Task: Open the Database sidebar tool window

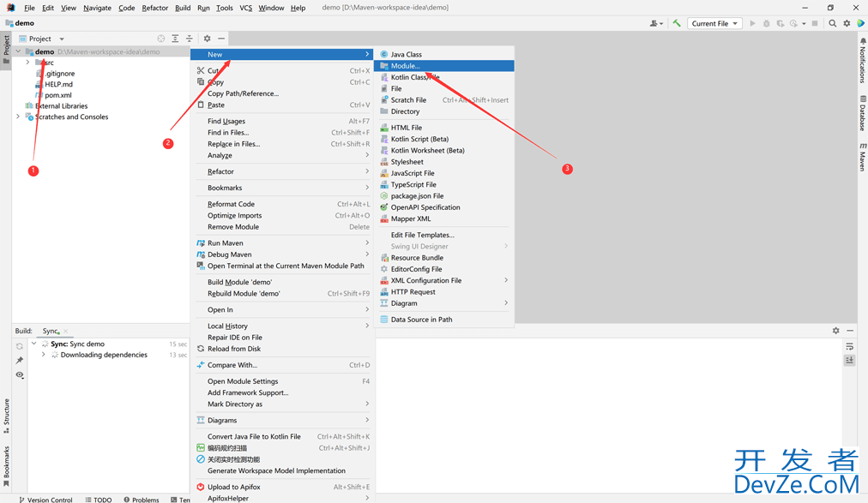Action: point(862,113)
